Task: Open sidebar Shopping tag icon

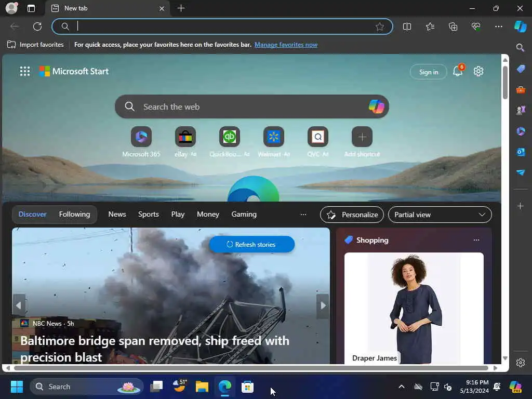Action: click(x=521, y=69)
